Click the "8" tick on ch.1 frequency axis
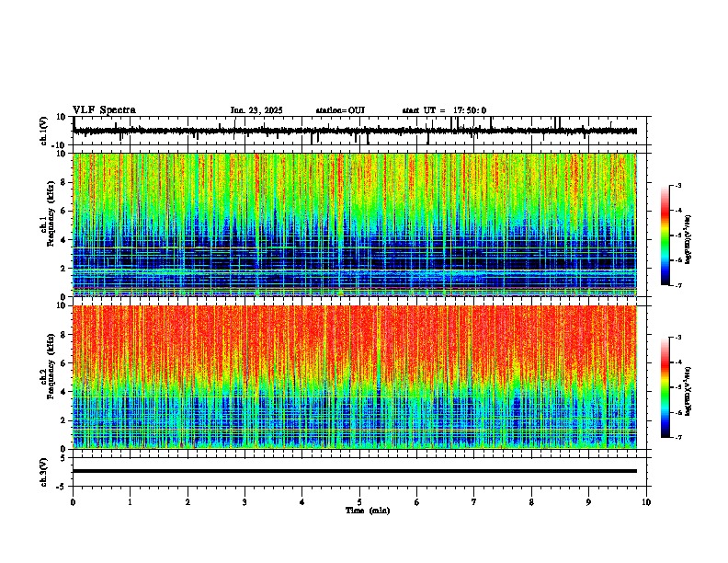 63,182
